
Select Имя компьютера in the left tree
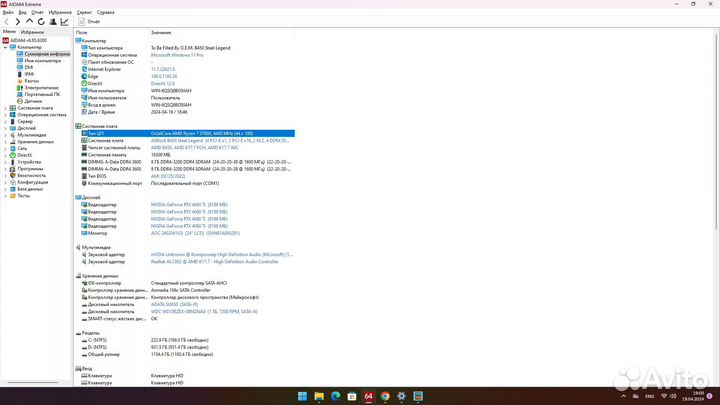click(42, 61)
